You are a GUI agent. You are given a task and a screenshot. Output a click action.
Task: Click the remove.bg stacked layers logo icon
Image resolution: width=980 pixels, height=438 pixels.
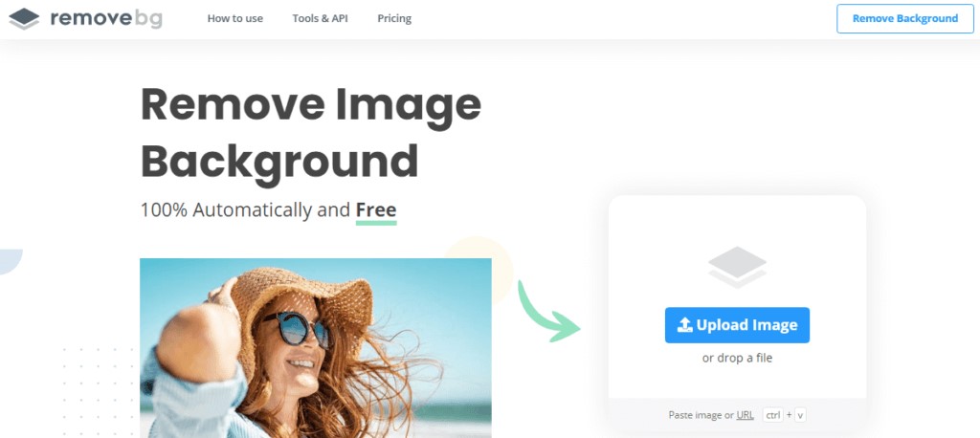[24, 19]
